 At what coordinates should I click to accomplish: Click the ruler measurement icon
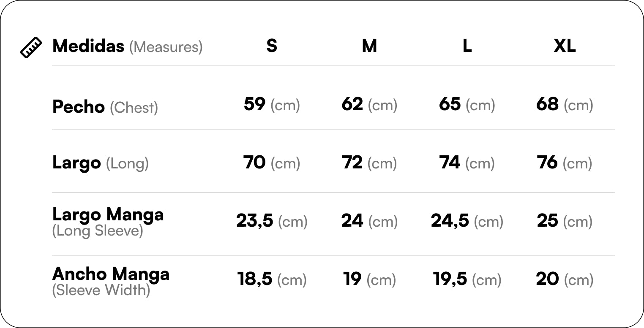click(31, 47)
